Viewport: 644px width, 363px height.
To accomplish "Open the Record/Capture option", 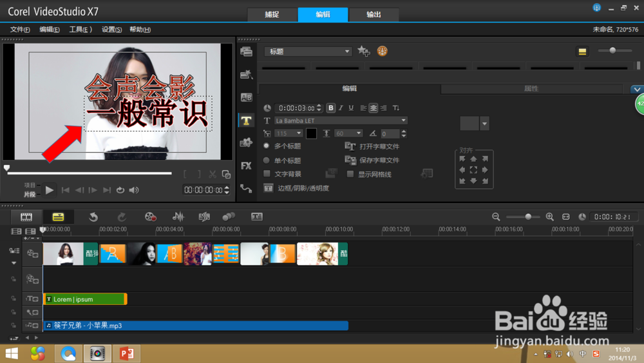I will click(x=150, y=217).
